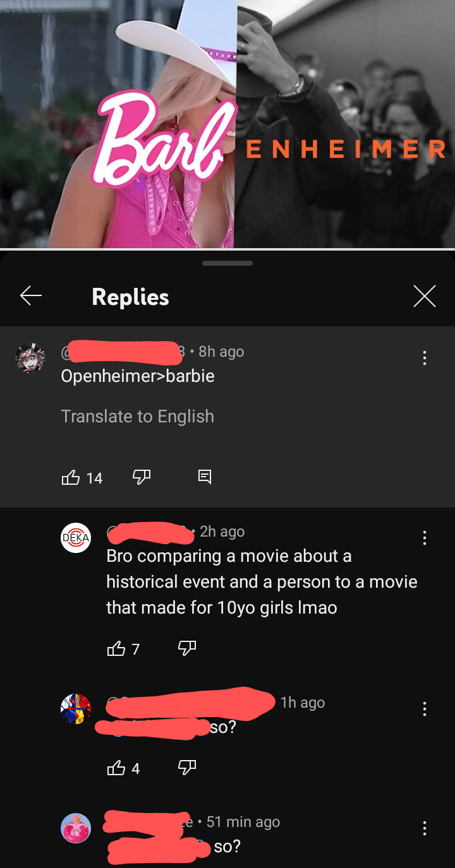Open options menu for Openheimer>barbie comment

424,358
